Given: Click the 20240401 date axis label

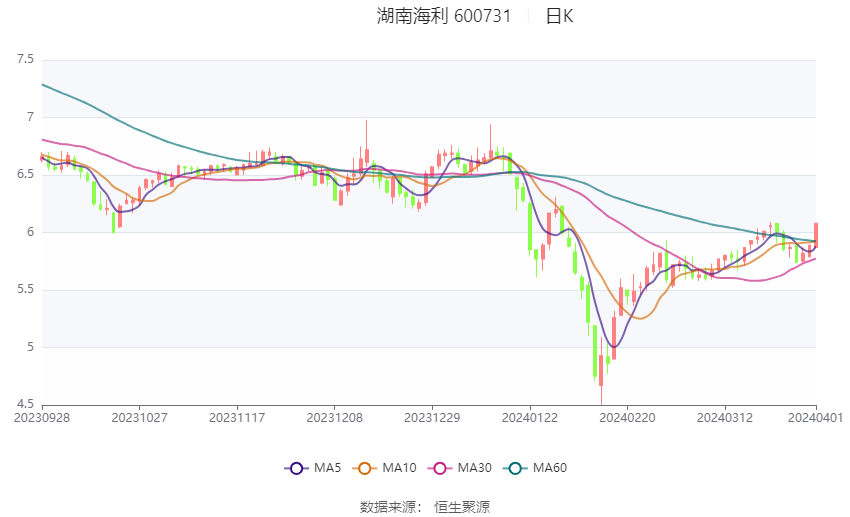Looking at the screenshot, I should pos(816,416).
